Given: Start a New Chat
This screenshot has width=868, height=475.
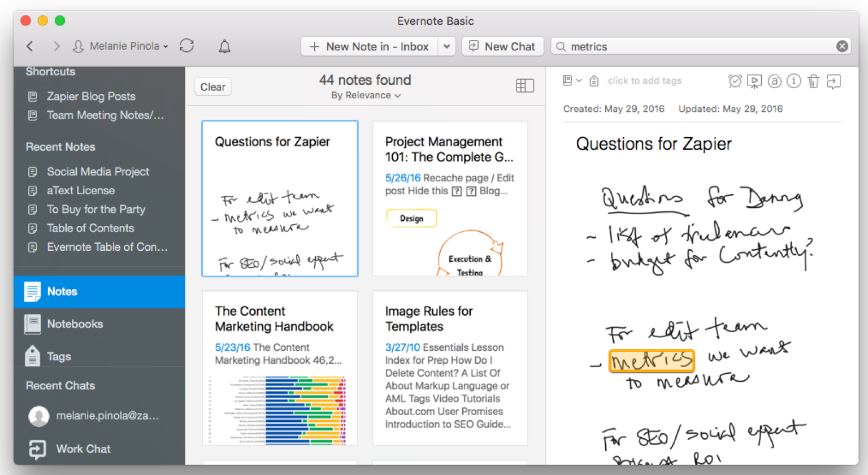Looking at the screenshot, I should tap(502, 46).
